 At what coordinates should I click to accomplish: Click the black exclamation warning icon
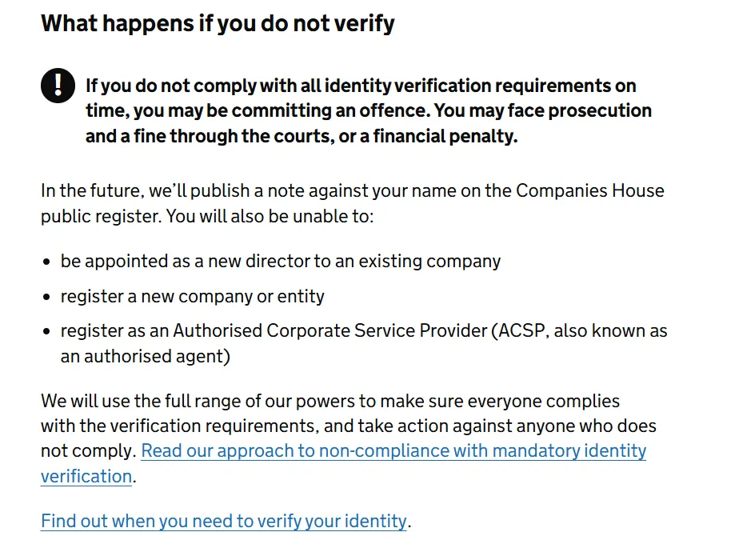point(57,86)
